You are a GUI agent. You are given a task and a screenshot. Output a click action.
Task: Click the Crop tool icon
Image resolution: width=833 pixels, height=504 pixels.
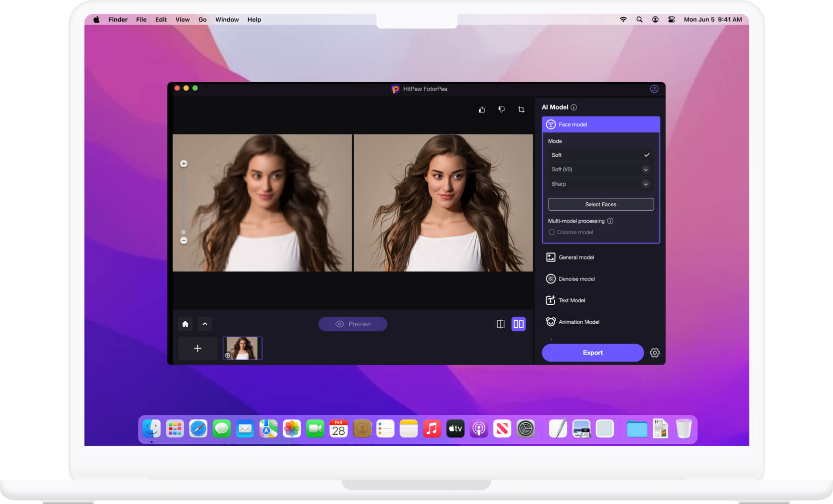pyautogui.click(x=521, y=109)
